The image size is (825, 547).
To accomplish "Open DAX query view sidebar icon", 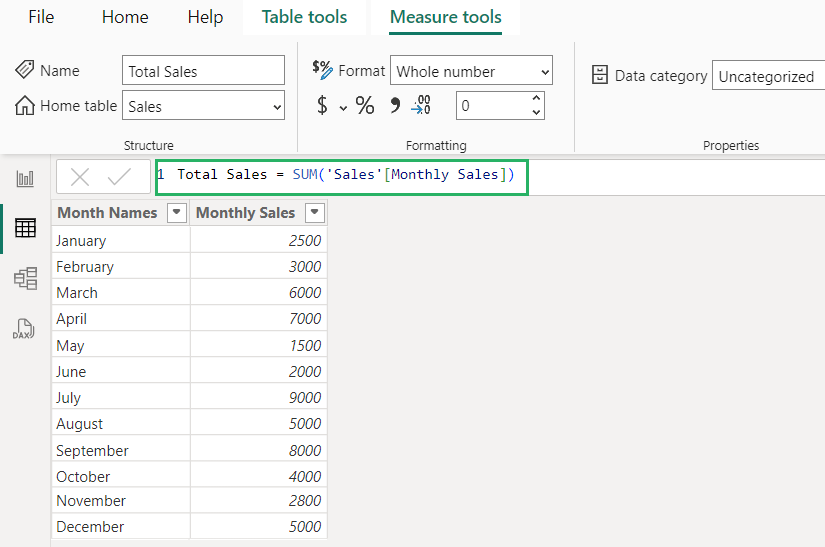I will [x=23, y=329].
